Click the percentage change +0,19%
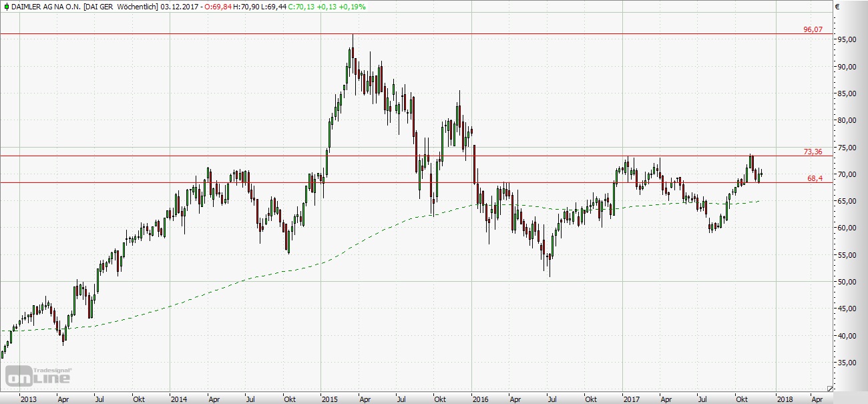This screenshot has height=404, width=868. (352, 6)
